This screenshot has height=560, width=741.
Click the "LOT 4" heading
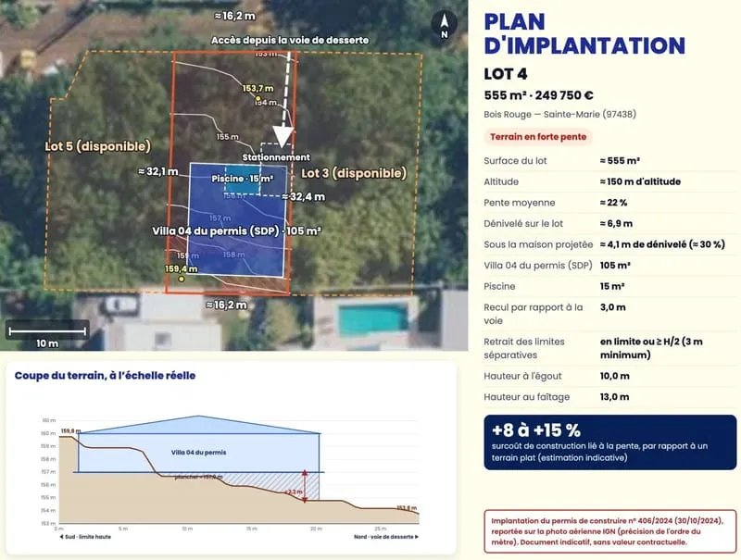[505, 74]
